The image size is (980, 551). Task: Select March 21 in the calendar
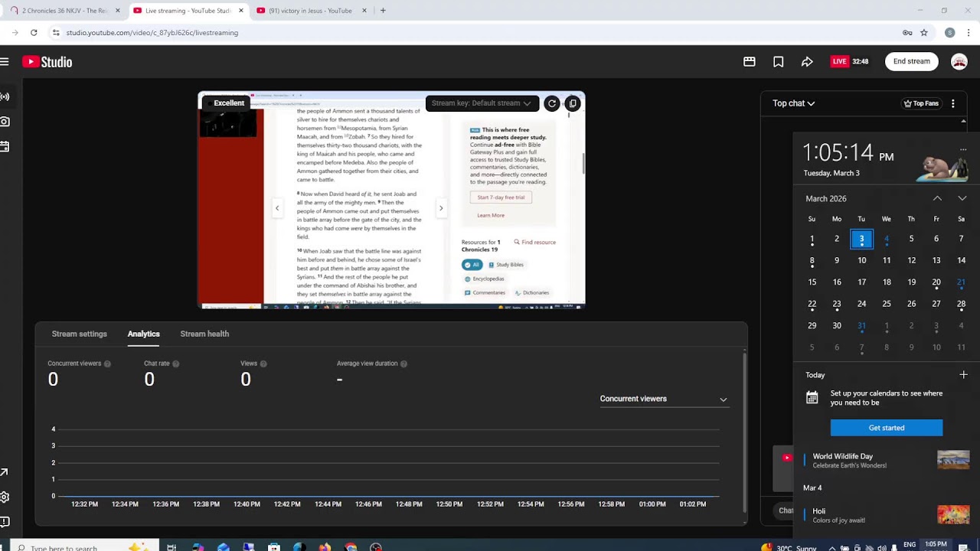pos(961,282)
